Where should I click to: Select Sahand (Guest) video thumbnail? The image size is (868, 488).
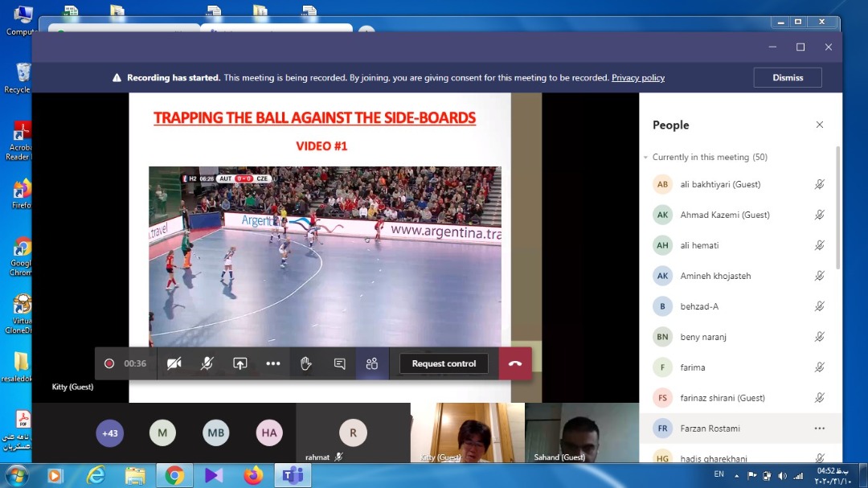click(x=582, y=433)
